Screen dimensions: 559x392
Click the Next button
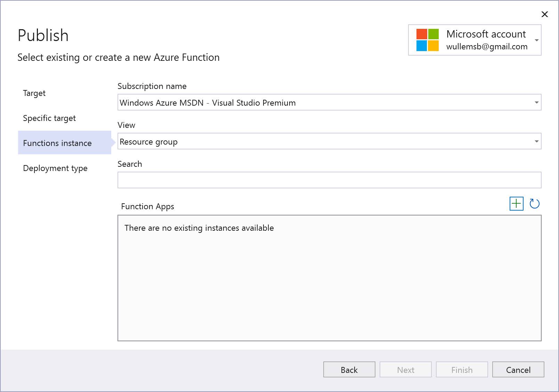[405, 369]
